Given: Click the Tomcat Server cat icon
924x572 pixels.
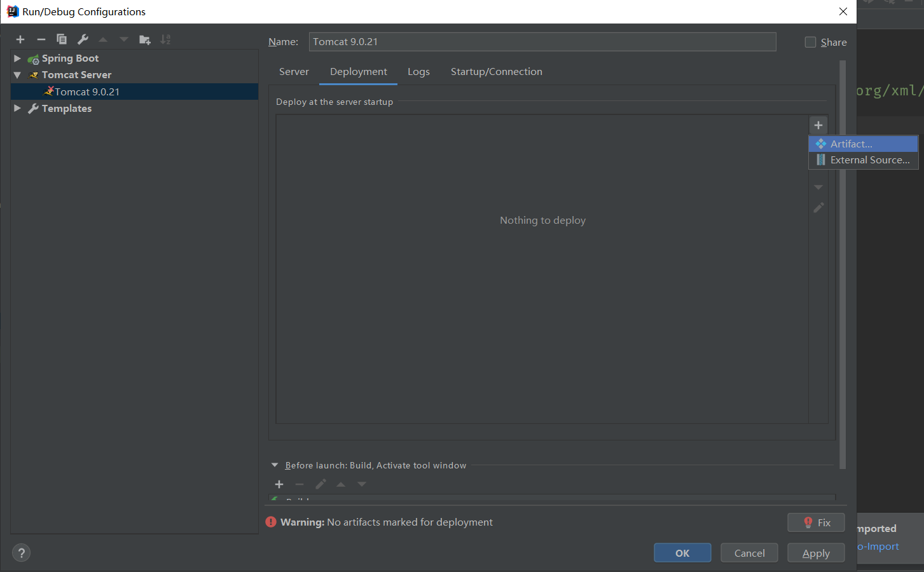Looking at the screenshot, I should pos(34,75).
